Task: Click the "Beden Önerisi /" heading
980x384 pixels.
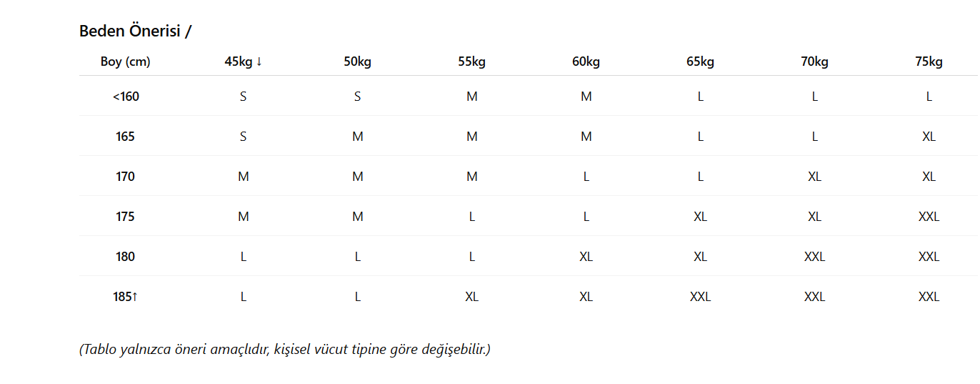Action: tap(135, 31)
